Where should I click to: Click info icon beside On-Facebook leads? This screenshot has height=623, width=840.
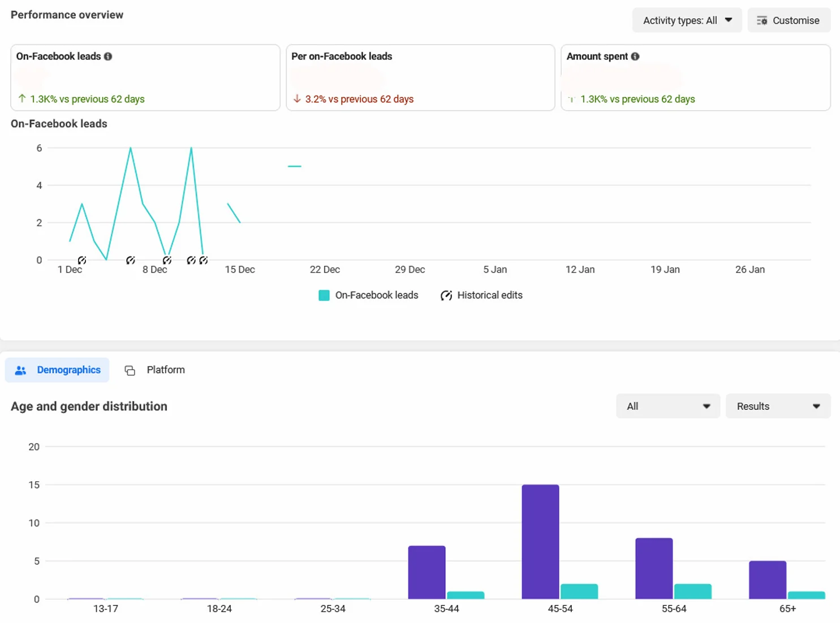pos(108,57)
